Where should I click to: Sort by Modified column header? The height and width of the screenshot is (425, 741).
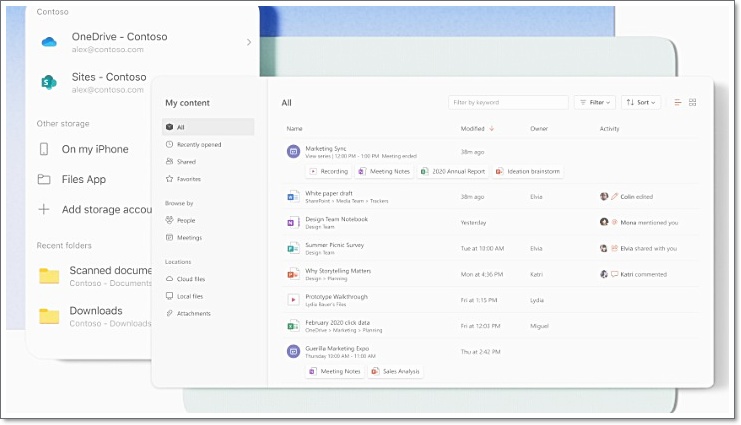click(477, 129)
